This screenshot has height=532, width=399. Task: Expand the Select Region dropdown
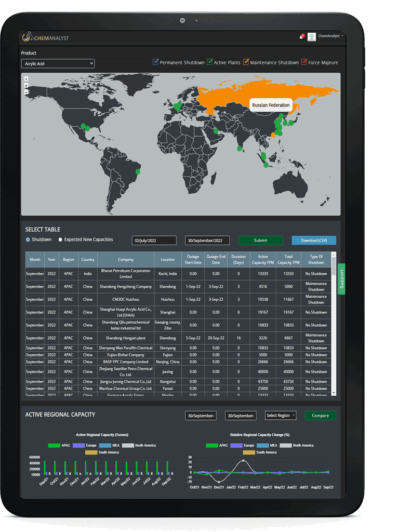[281, 416]
